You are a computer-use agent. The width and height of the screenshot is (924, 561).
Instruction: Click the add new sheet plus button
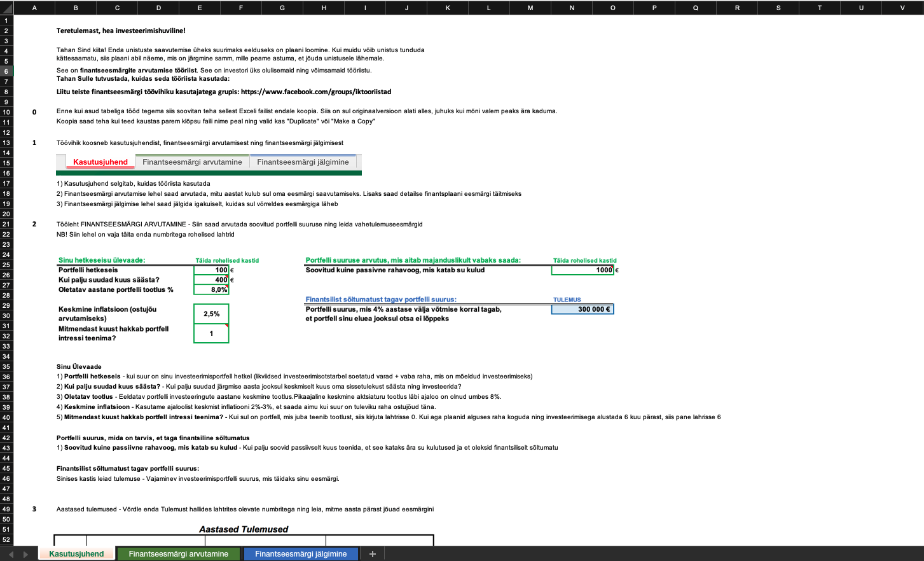[x=373, y=554]
